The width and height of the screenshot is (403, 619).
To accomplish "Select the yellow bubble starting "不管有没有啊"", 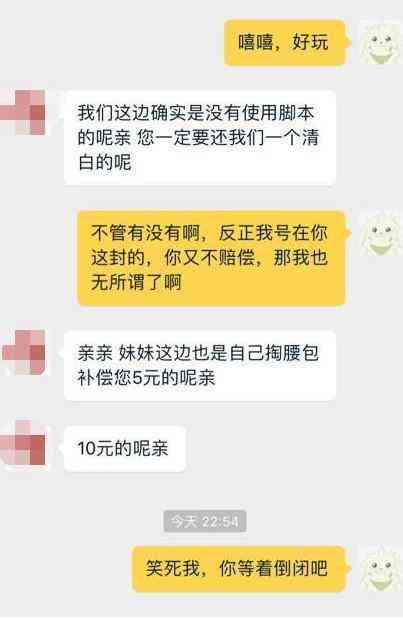I will pyautogui.click(x=212, y=258).
